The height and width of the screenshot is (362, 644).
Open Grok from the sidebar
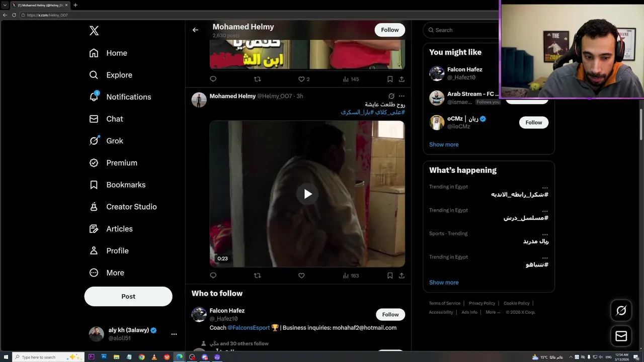(x=106, y=141)
